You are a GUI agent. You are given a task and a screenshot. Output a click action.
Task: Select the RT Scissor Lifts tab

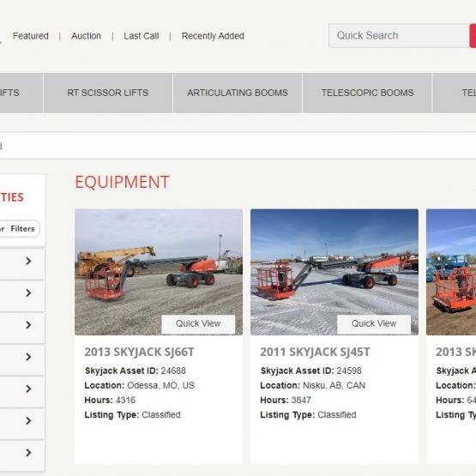[108, 93]
